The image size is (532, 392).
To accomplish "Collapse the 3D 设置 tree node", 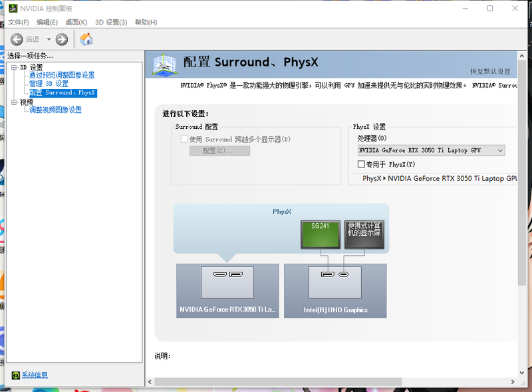I will [x=14, y=68].
